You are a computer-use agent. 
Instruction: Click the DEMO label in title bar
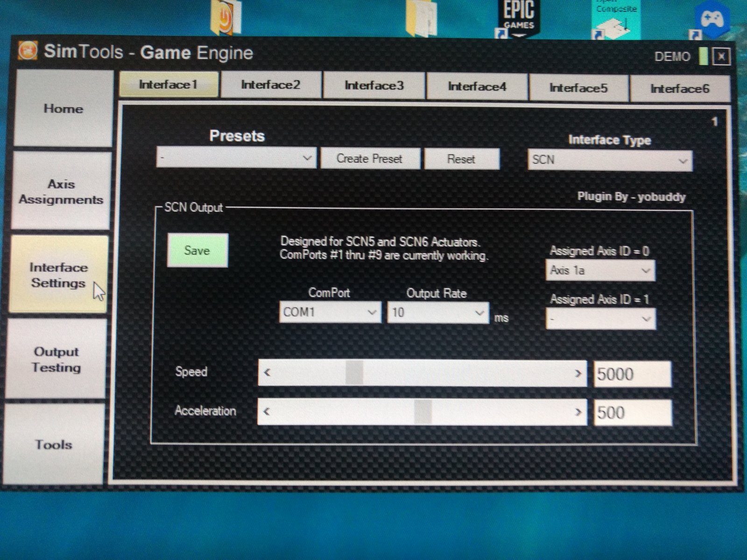point(672,56)
